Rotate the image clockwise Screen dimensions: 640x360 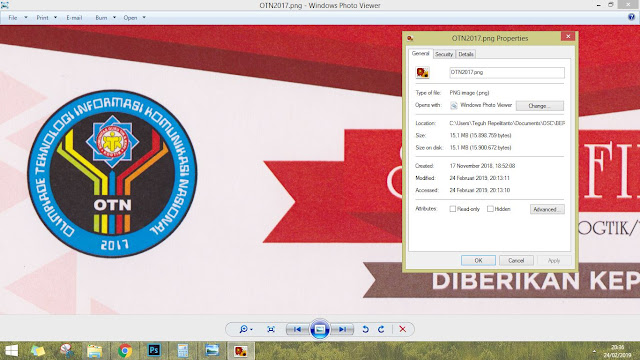(381, 329)
